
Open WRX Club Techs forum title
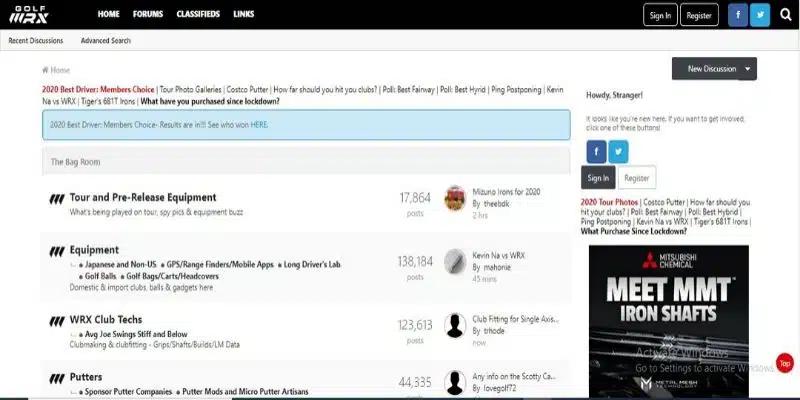pyautogui.click(x=106, y=320)
